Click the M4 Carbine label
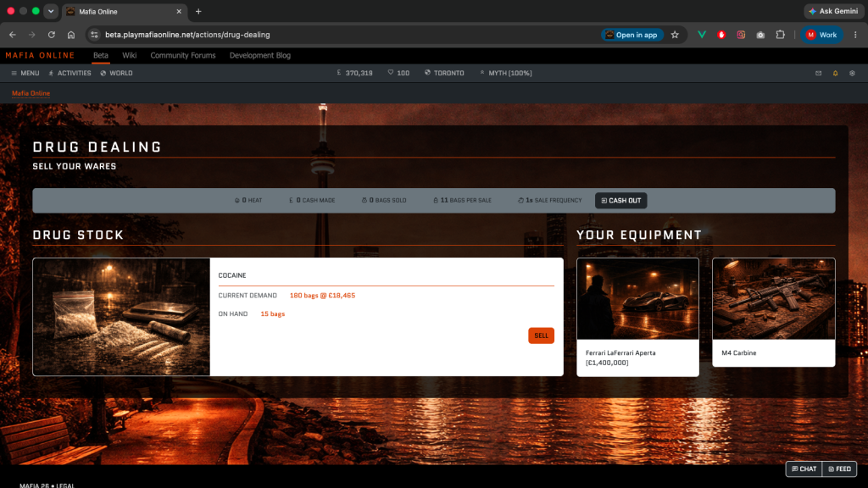This screenshot has height=488, width=868. pos(738,352)
